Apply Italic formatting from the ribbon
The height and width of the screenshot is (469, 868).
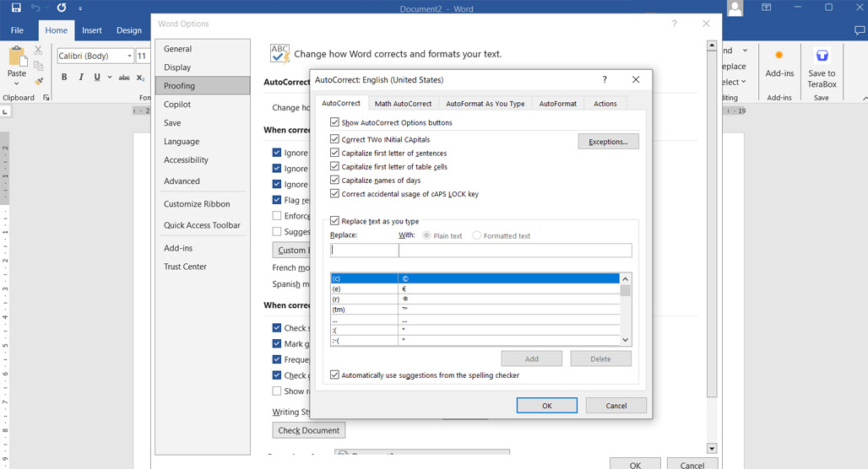(81, 77)
